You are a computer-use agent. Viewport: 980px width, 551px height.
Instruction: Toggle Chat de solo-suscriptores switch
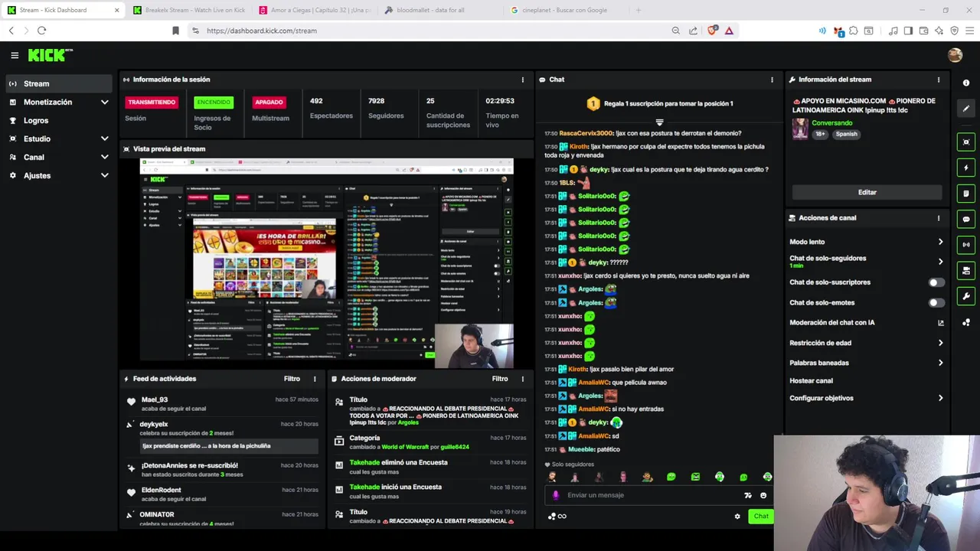click(x=936, y=282)
